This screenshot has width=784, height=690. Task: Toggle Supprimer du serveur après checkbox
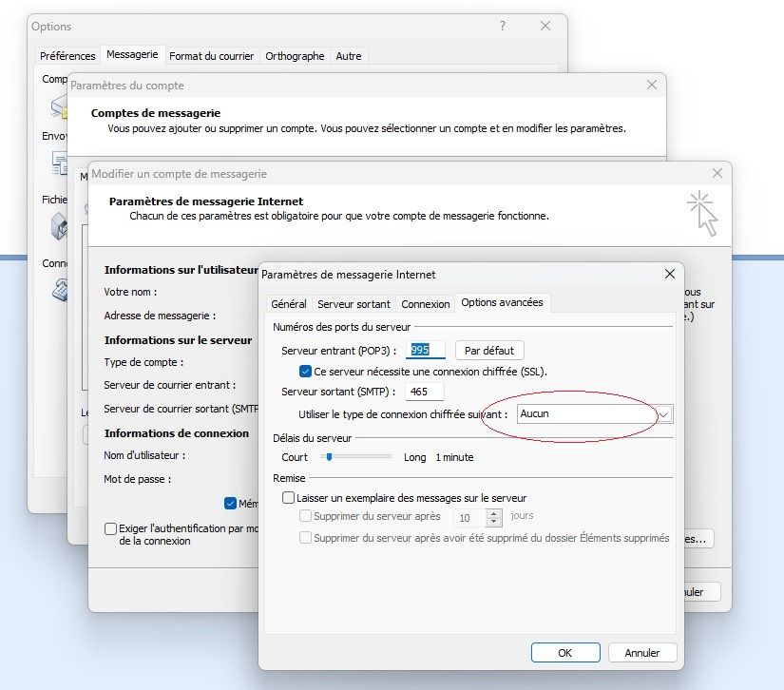[305, 515]
